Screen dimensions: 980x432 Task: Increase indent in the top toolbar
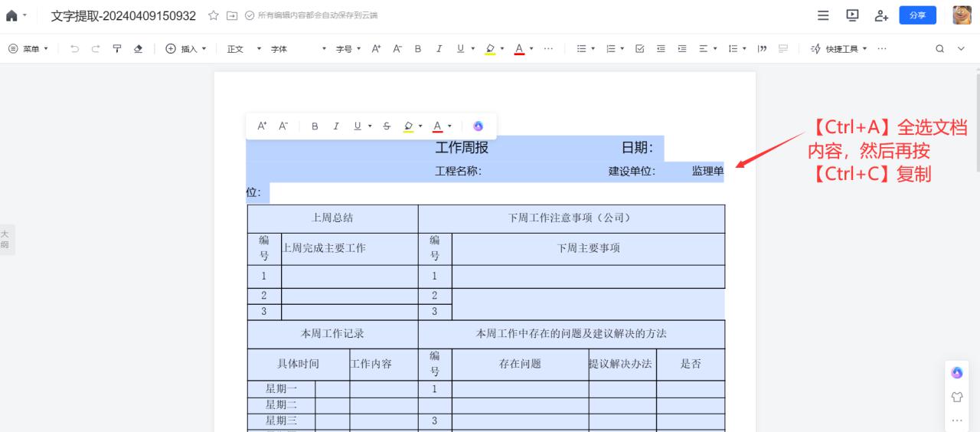pyautogui.click(x=682, y=48)
